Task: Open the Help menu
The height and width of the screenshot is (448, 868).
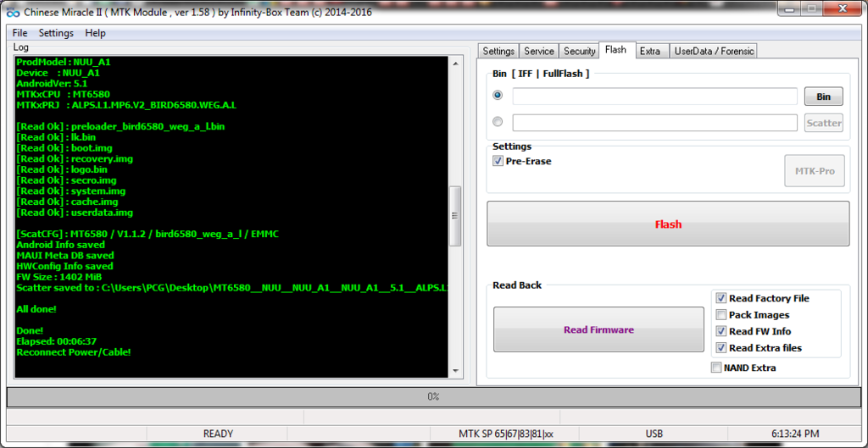Action: click(95, 33)
